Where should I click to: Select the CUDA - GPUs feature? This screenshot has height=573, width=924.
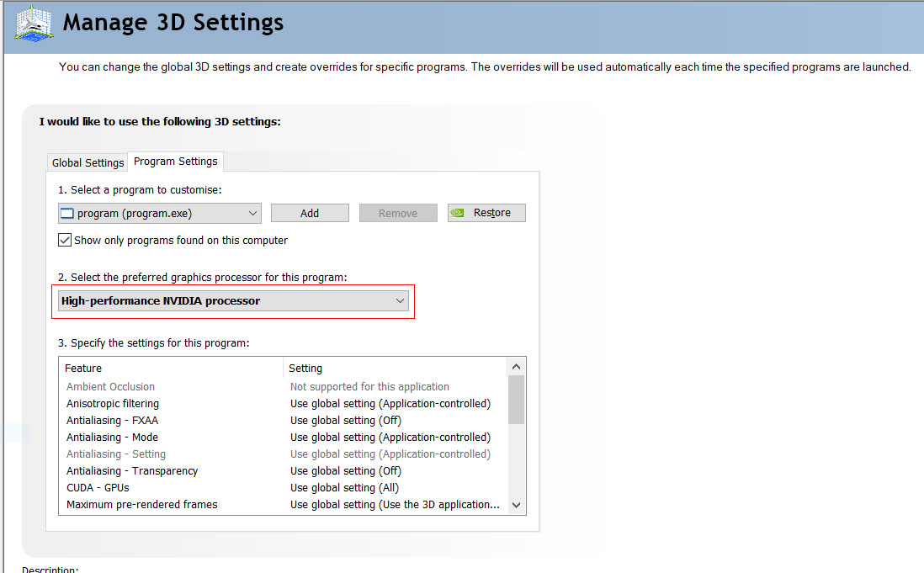point(98,488)
